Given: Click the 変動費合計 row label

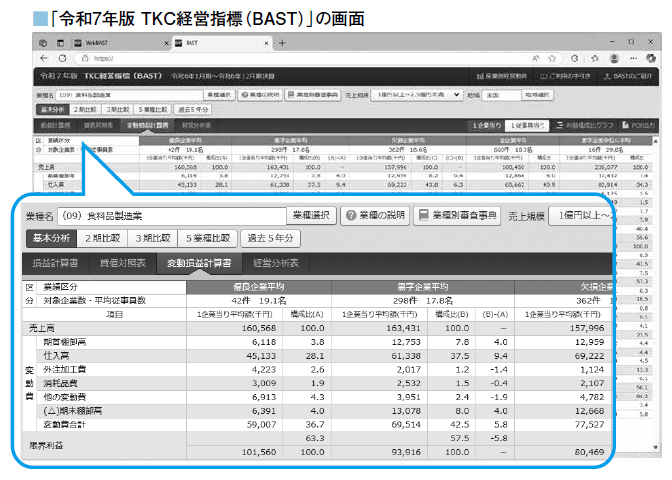Looking at the screenshot, I should click(x=65, y=425).
